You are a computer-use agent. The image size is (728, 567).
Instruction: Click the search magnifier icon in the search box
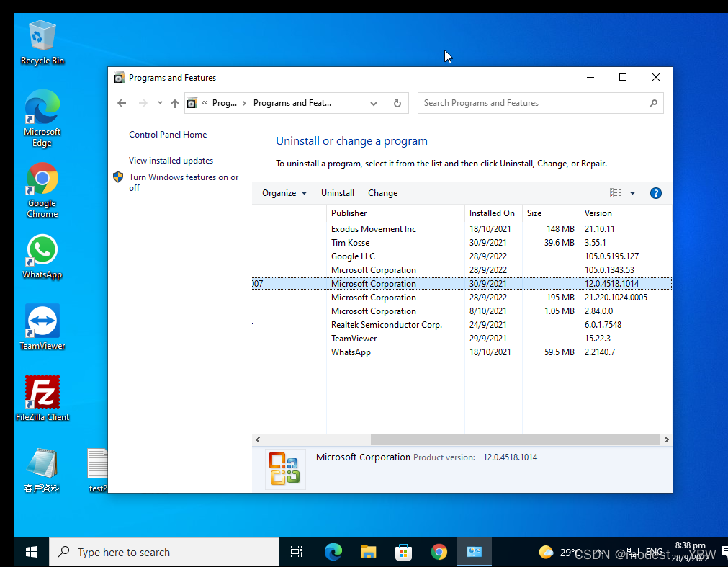653,103
